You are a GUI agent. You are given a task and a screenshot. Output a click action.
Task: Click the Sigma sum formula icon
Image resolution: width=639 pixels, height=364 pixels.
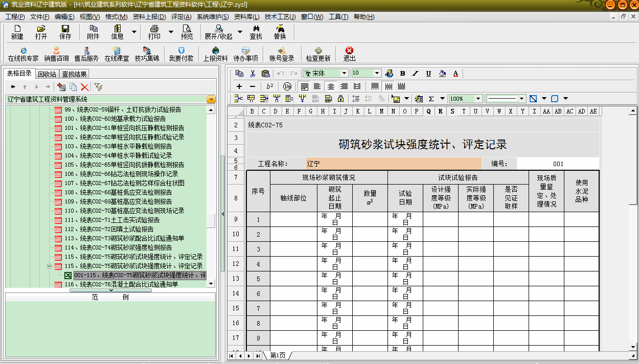click(431, 99)
